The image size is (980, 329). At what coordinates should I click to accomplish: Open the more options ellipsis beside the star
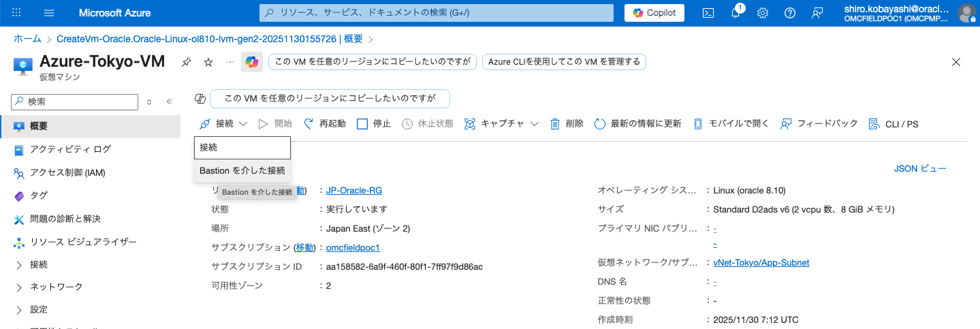[x=230, y=62]
